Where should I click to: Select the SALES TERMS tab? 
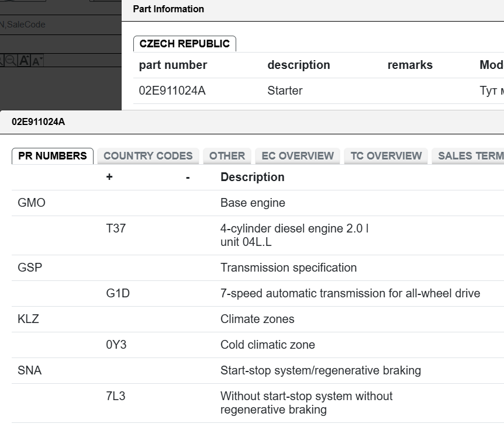tap(468, 156)
